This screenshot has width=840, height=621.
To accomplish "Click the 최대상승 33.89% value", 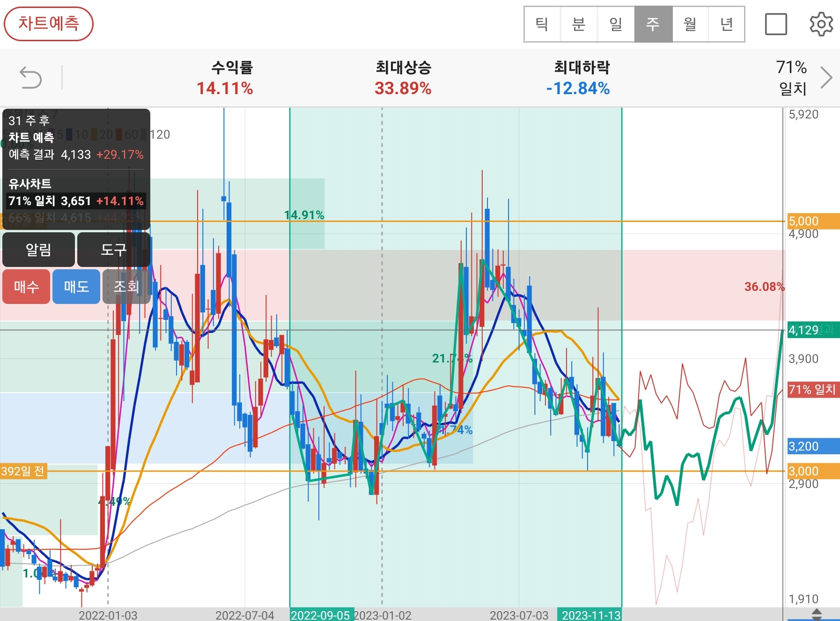I will [403, 88].
